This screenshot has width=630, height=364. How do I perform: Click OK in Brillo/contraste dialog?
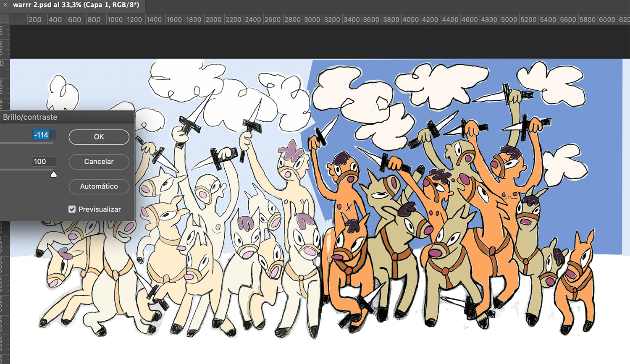[x=99, y=137]
